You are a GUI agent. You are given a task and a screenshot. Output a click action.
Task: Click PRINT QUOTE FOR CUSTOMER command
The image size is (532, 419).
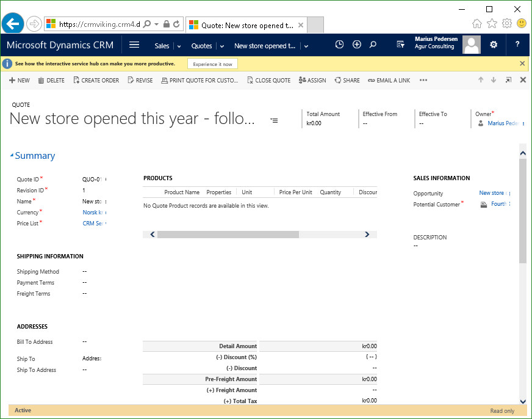click(x=199, y=81)
